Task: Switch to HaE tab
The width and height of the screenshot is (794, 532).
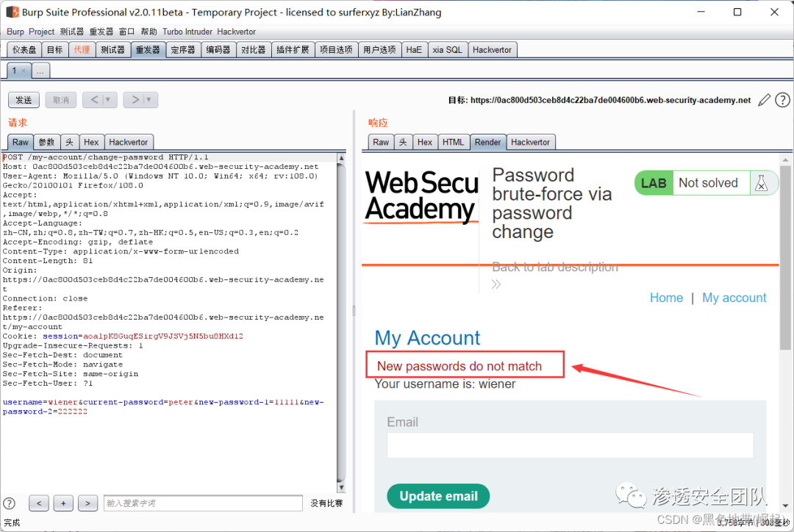Action: 414,50
